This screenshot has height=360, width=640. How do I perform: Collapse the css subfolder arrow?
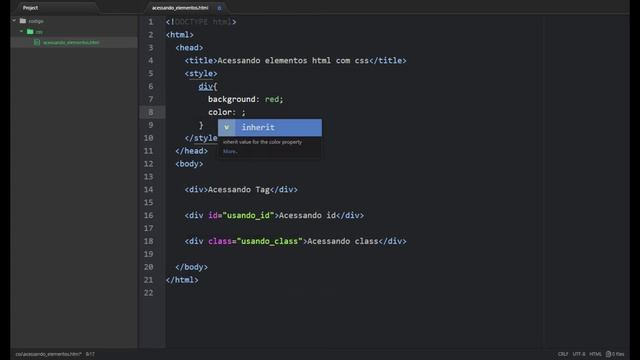21,31
